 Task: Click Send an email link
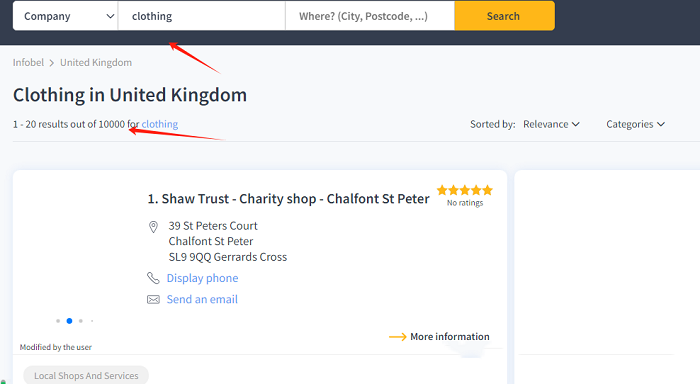(202, 299)
